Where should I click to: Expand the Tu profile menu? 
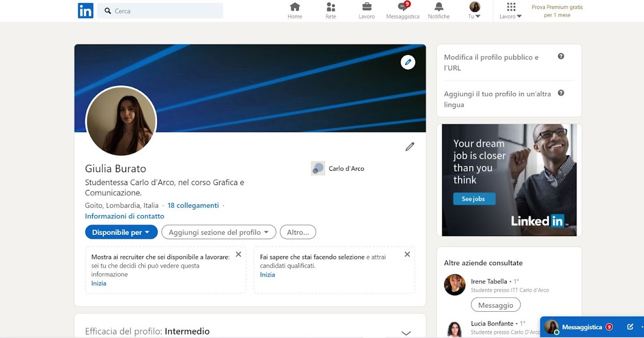point(475,11)
